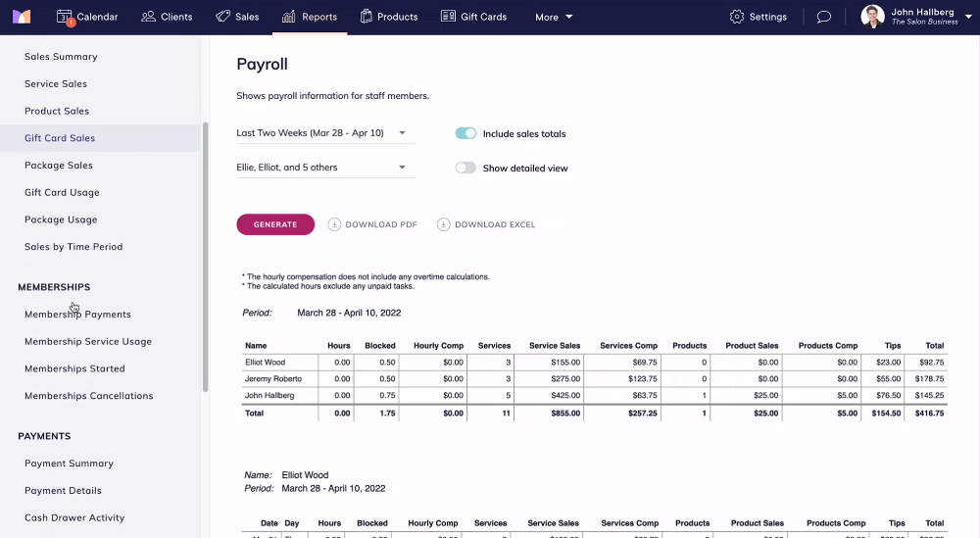
Task: Select Sales Summary report in sidebar
Action: coord(61,56)
